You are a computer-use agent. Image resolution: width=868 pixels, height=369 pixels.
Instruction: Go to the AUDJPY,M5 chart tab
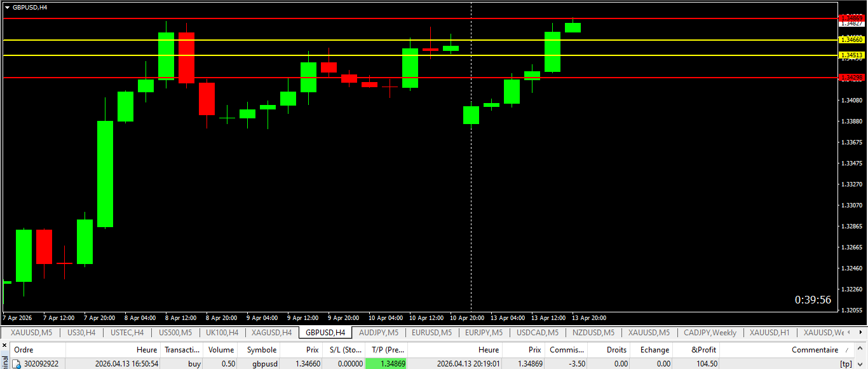coord(379,333)
